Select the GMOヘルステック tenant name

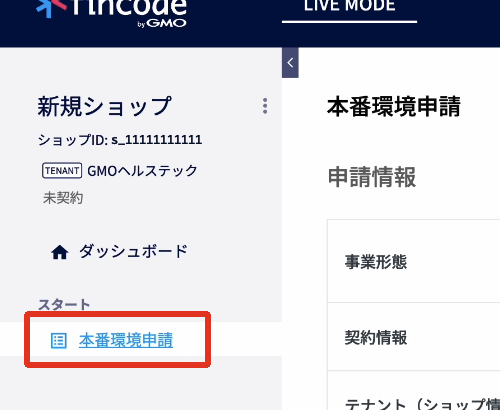coord(142,171)
